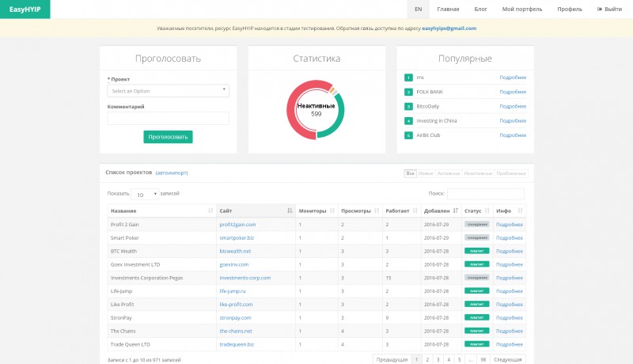Focus the Поиск search field

point(486,194)
